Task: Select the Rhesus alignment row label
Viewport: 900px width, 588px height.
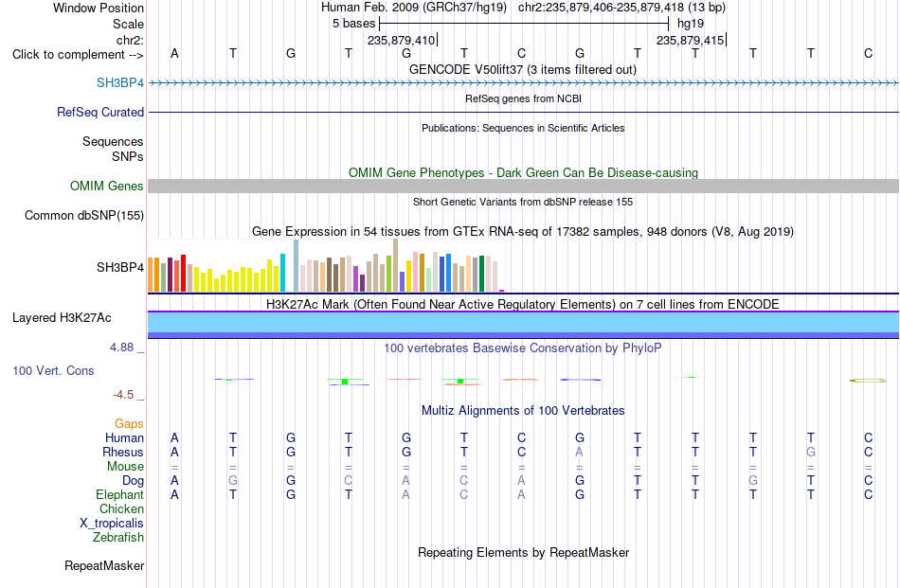Action: click(x=123, y=452)
